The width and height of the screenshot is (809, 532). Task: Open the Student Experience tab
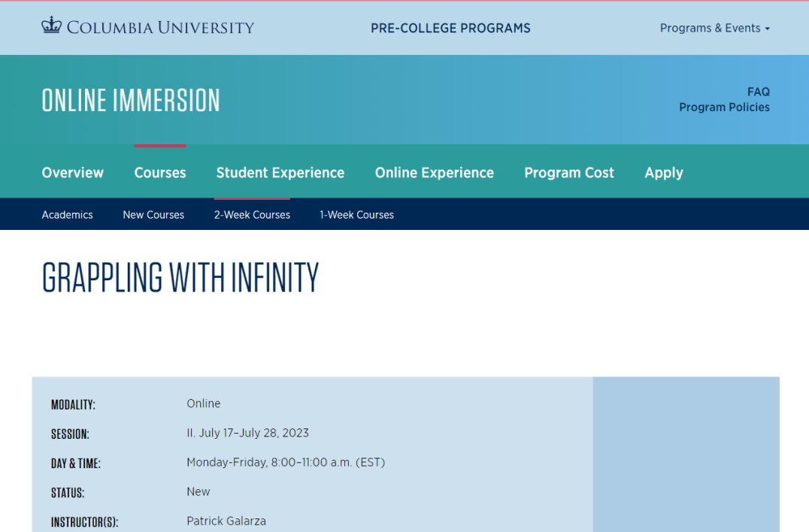[x=280, y=173]
